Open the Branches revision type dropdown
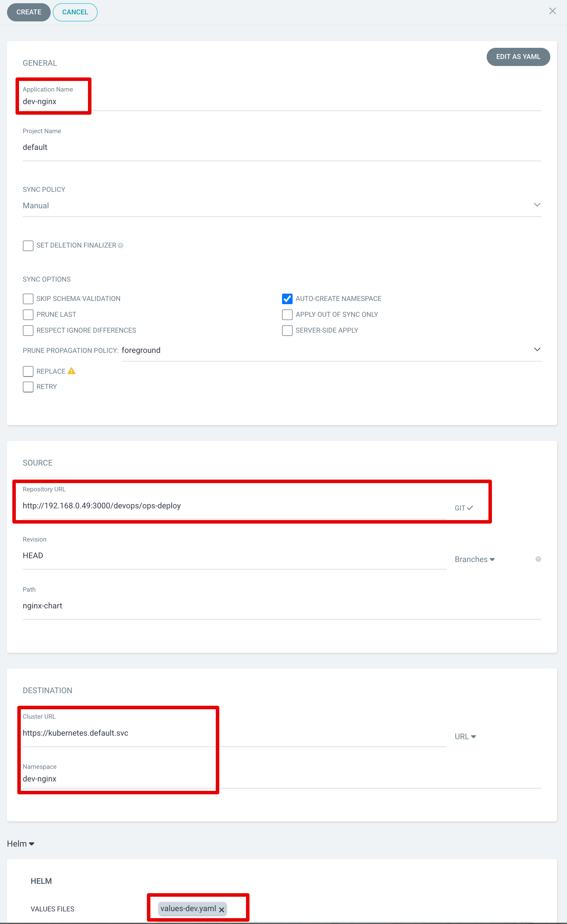This screenshot has height=924, width=567. (475, 559)
